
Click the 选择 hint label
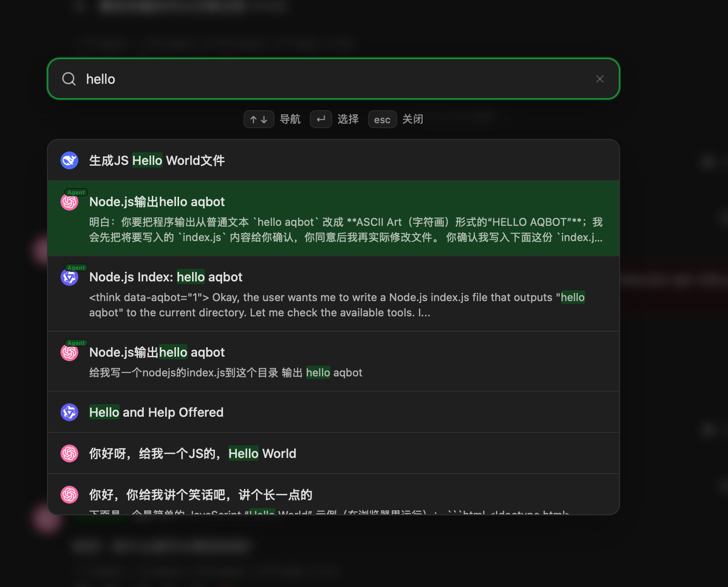(x=348, y=119)
